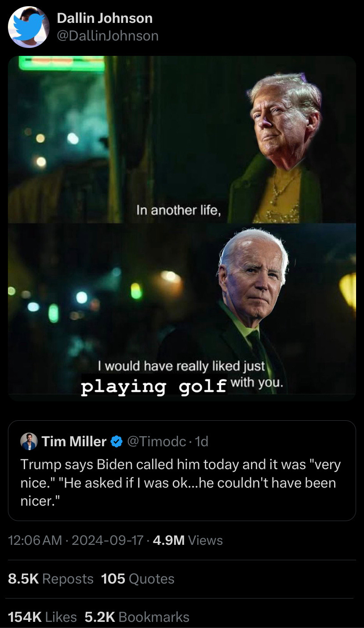The height and width of the screenshot is (628, 364).
Task: Click the "playing golf" caption text on the meme
Action: (x=153, y=386)
